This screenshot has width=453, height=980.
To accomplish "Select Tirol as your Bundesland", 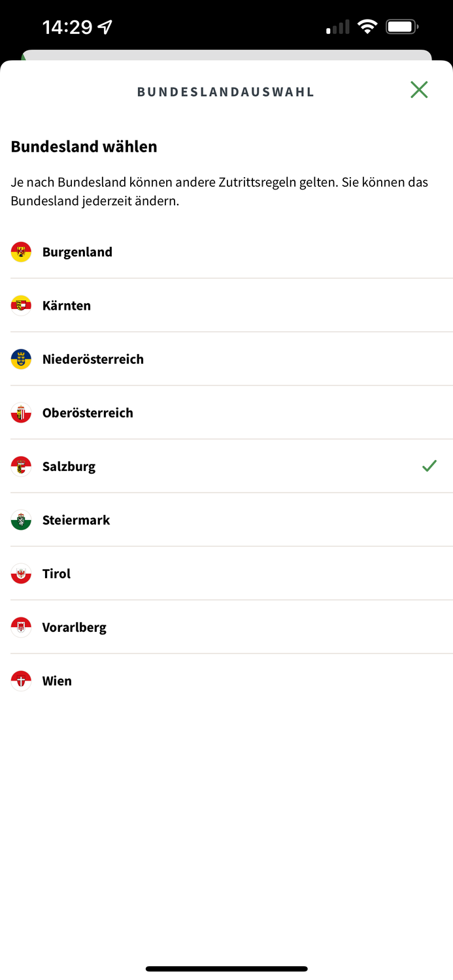I will pyautogui.click(x=56, y=573).
